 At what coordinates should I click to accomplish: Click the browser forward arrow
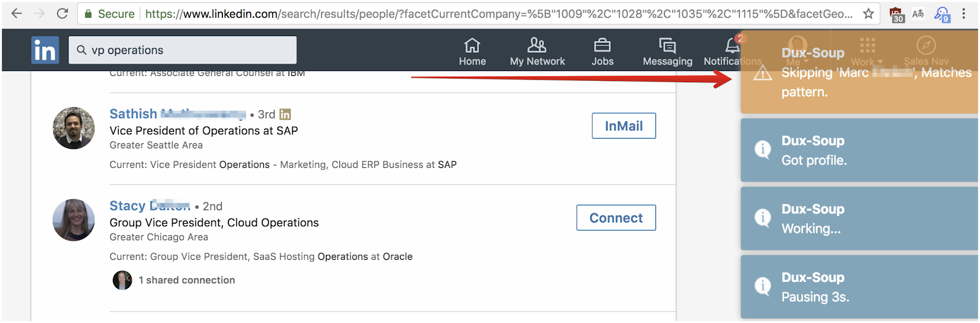pyautogui.click(x=39, y=13)
